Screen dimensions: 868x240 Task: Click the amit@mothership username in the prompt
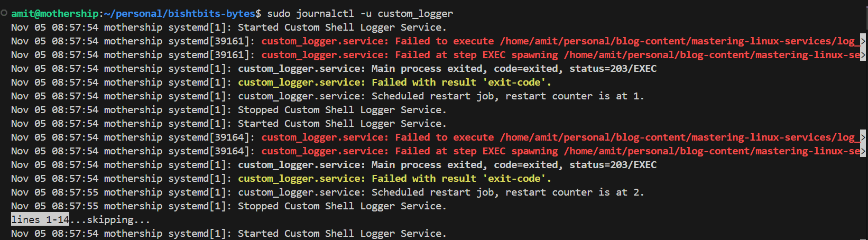(55, 14)
